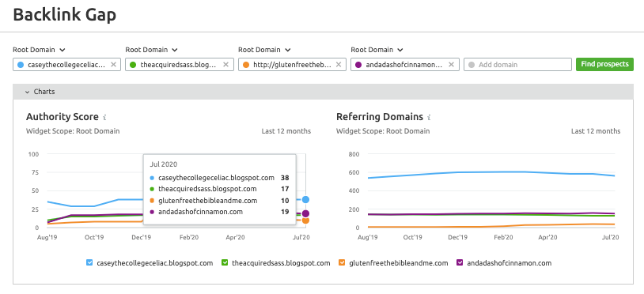
Task: Click the value 38 in the tooltip
Action: pos(285,178)
